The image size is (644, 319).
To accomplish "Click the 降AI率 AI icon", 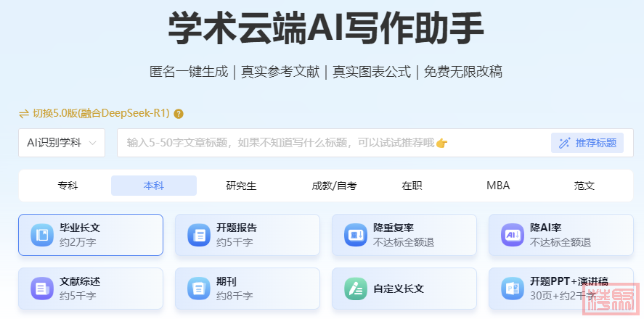I will [x=513, y=235].
